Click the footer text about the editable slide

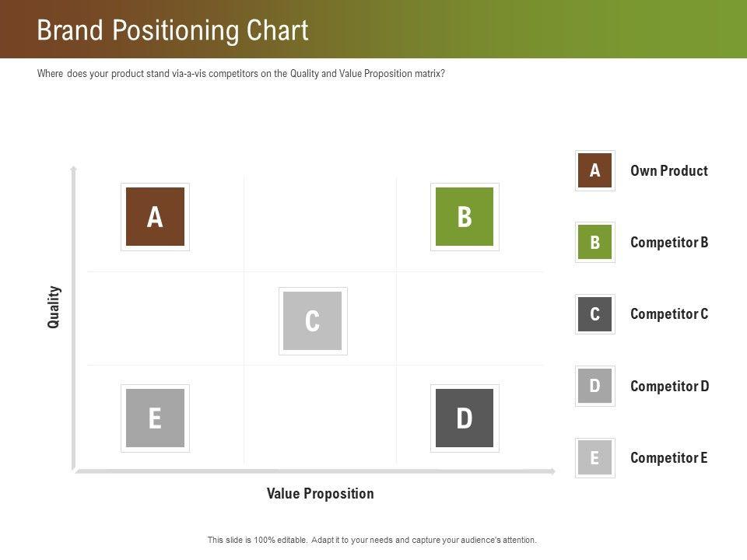click(372, 540)
